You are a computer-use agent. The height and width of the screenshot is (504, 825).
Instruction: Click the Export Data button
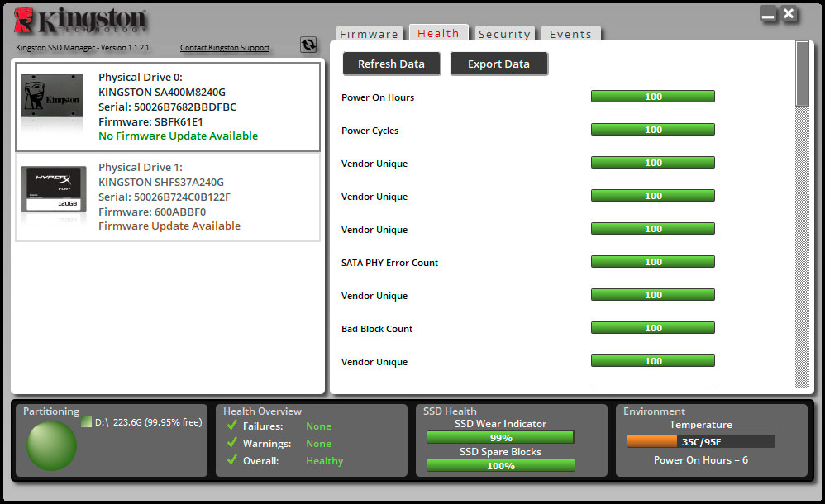point(498,64)
